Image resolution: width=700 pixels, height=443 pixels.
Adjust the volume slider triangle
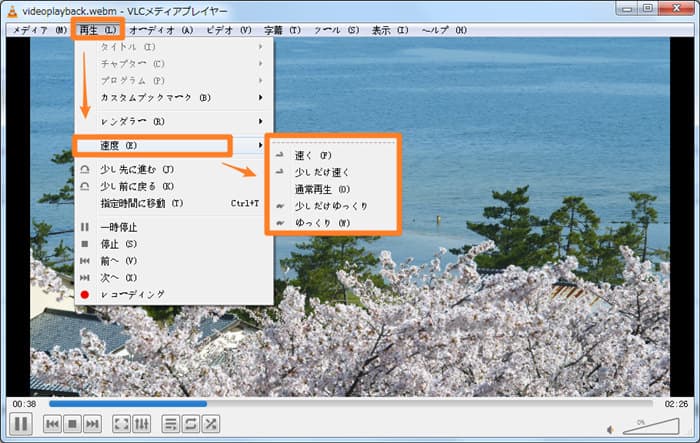coord(651,426)
